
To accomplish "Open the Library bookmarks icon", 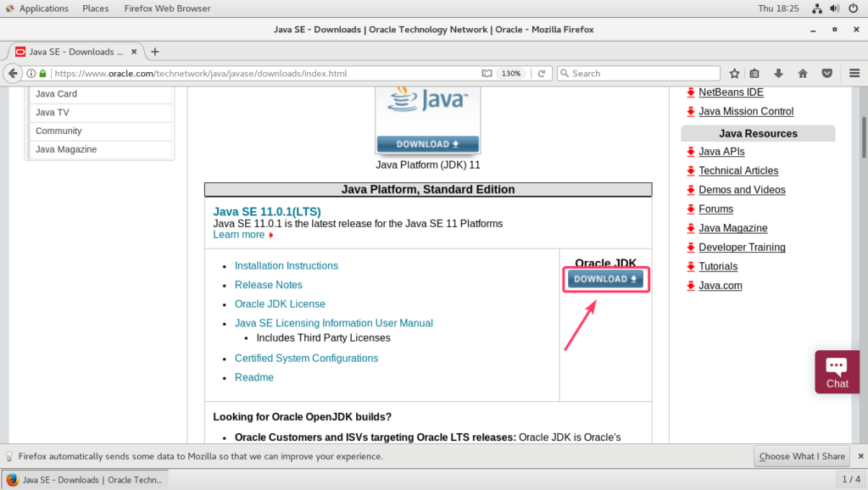I will 754,74.
